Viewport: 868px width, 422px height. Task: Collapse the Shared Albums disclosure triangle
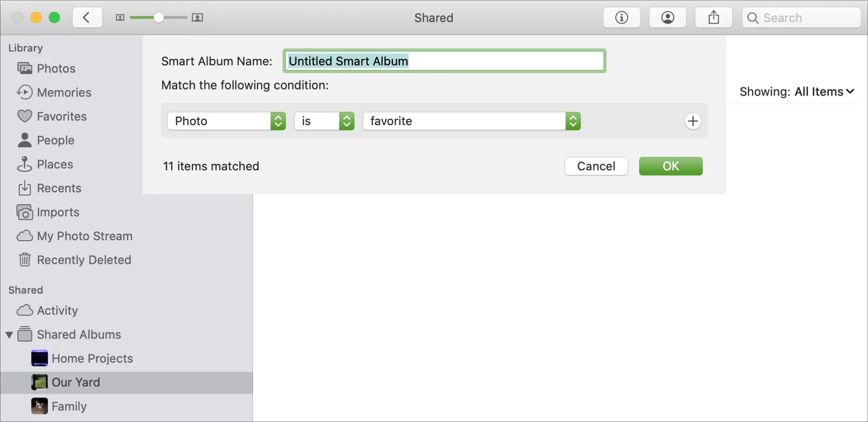[x=9, y=335]
